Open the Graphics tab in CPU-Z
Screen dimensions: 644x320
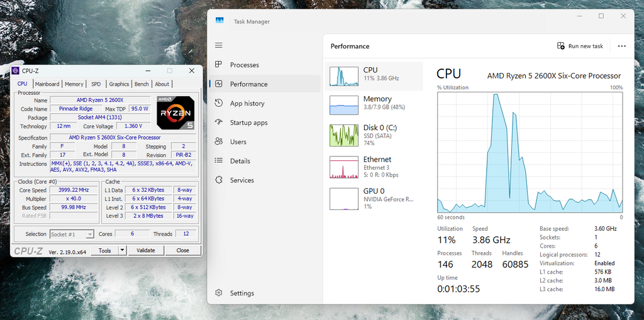tap(119, 84)
